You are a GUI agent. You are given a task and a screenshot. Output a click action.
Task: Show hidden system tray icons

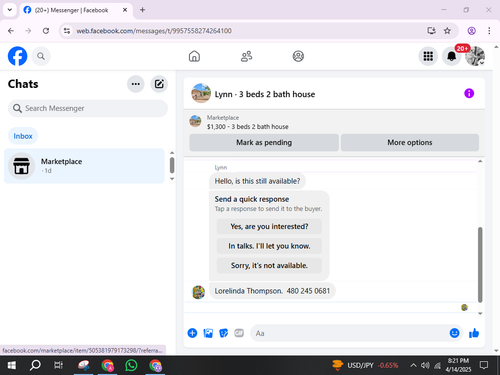coord(413,365)
